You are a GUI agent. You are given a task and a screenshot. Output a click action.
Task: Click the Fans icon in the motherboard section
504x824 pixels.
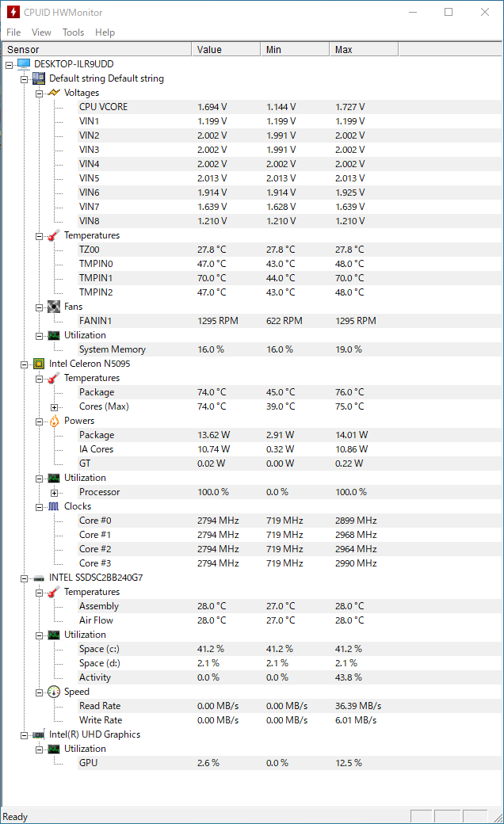click(54, 307)
